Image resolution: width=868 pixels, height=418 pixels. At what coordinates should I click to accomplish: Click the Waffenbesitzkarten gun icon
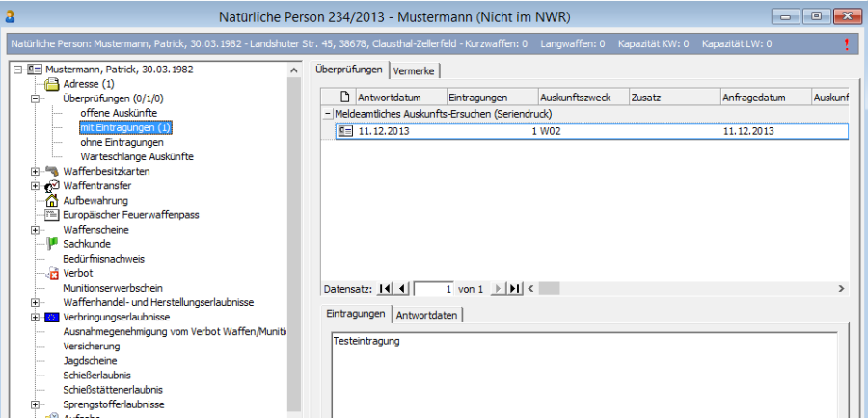tap(52, 171)
